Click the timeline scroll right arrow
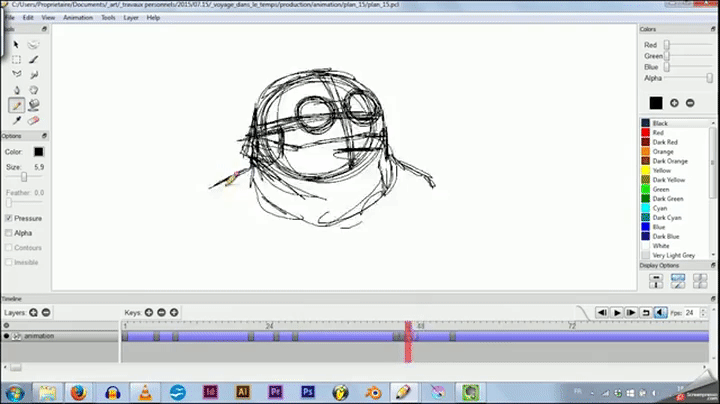The height and width of the screenshot is (404, 720). pyautogui.click(x=705, y=367)
